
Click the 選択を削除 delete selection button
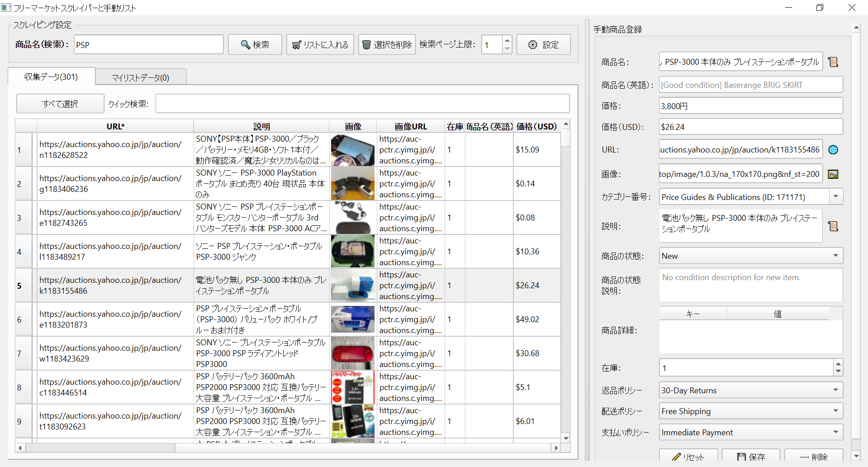click(x=387, y=44)
